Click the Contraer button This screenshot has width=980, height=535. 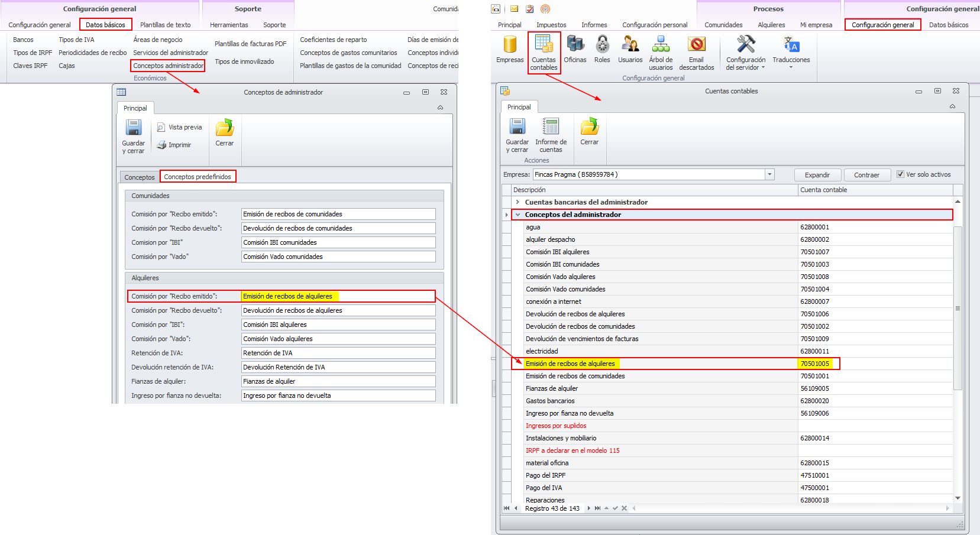(866, 175)
